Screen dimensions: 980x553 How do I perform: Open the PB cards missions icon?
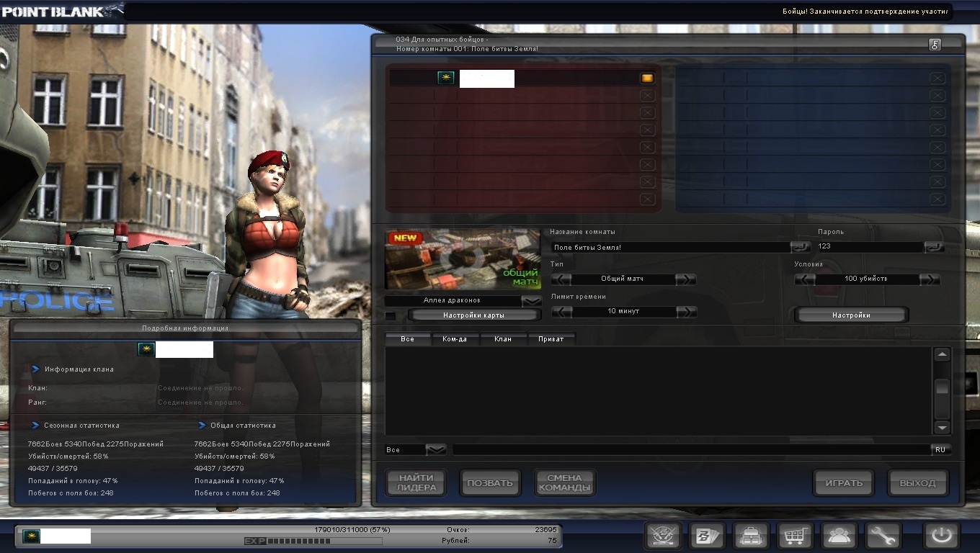coord(706,536)
